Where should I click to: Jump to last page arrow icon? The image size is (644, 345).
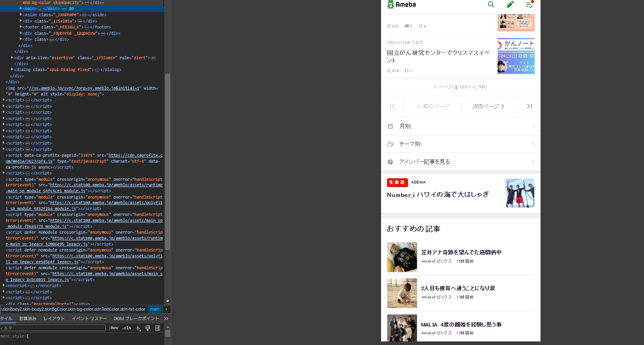point(529,106)
